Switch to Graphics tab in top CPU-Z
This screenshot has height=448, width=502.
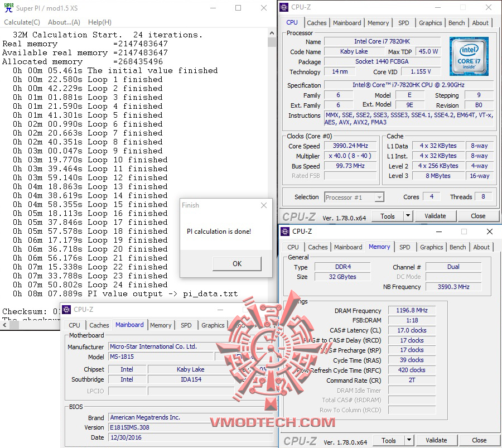click(430, 23)
